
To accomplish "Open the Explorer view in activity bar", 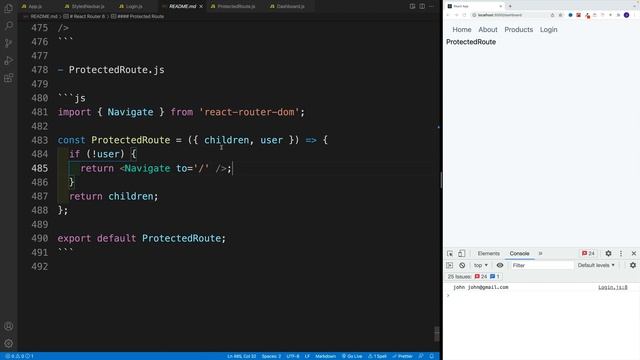I will point(8,8).
